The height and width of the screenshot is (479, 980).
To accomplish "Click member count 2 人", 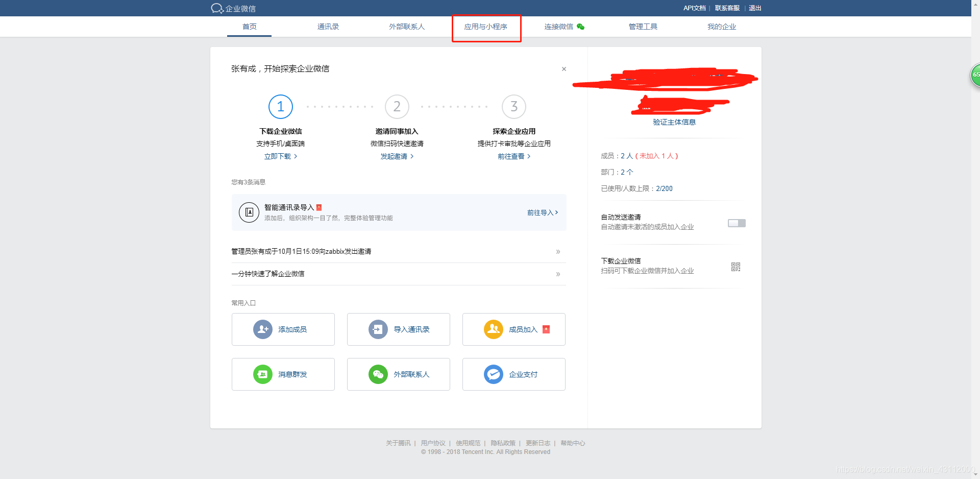I will tap(626, 156).
